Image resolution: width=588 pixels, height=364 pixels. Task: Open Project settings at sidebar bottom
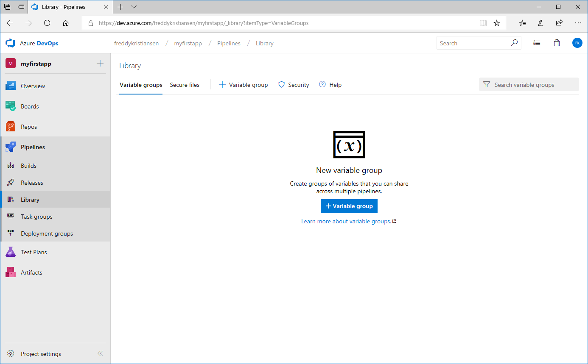[x=41, y=354]
